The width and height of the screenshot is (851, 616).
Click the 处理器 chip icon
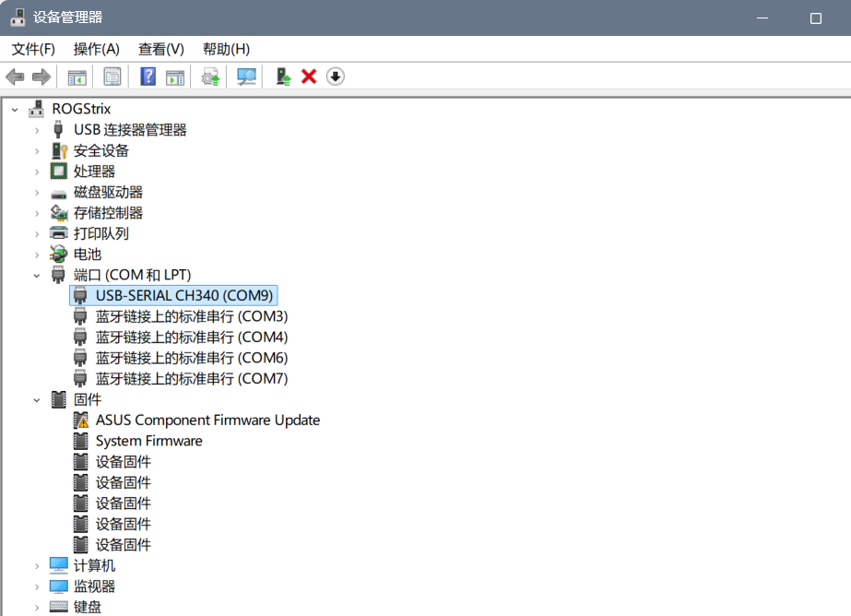coord(59,171)
